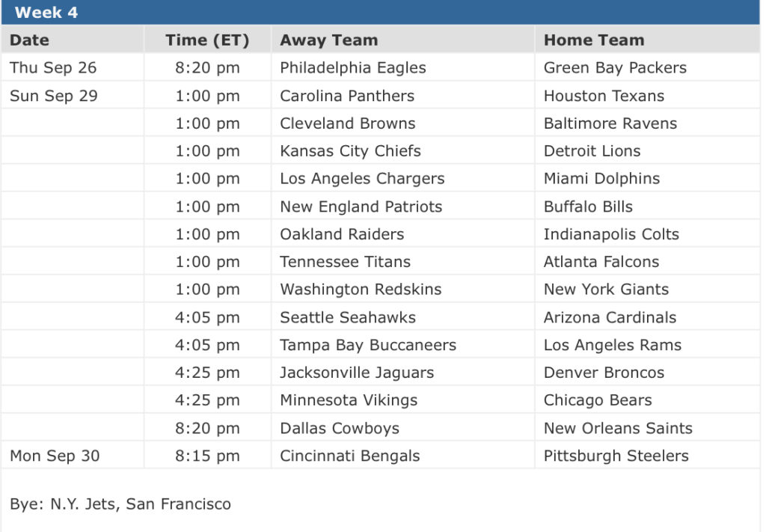Image resolution: width=766 pixels, height=532 pixels.
Task: Select New England Patriots in away column
Action: click(x=361, y=207)
